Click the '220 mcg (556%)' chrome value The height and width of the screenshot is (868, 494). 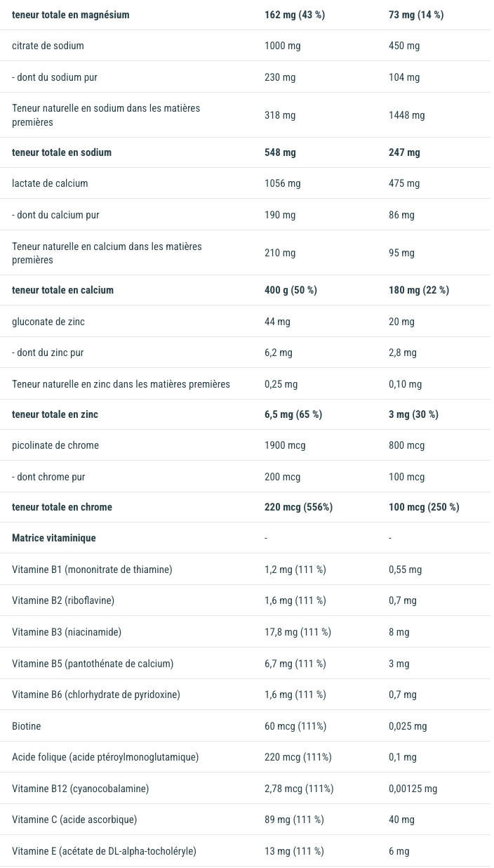coord(298,507)
